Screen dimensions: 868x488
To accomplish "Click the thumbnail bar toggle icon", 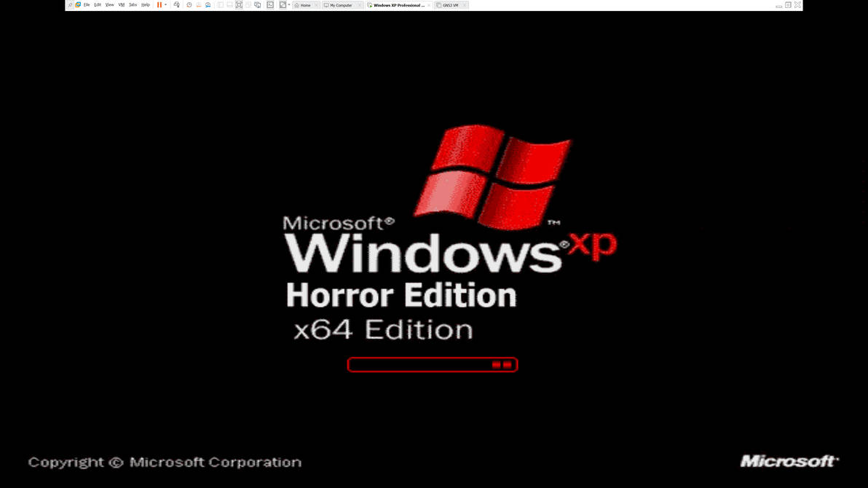I will [229, 5].
